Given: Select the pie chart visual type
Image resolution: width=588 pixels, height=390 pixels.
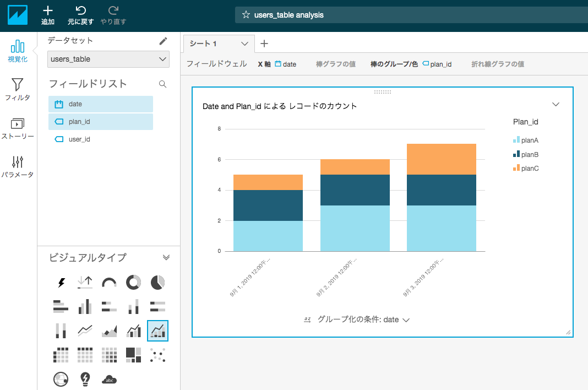Looking at the screenshot, I should pyautogui.click(x=157, y=283).
